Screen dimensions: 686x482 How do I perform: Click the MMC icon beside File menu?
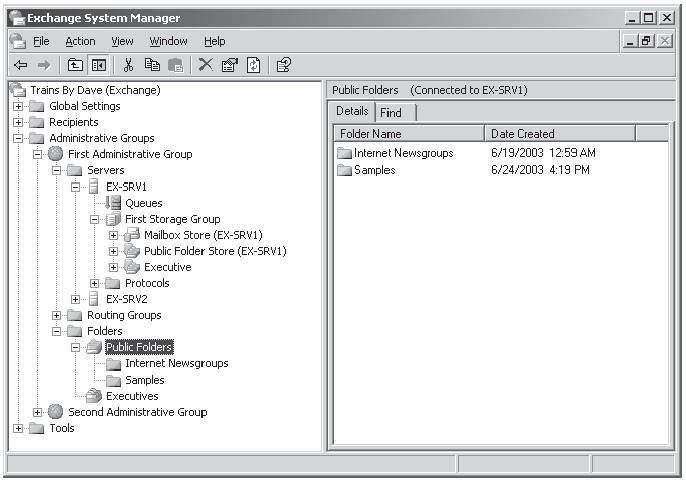click(18, 41)
